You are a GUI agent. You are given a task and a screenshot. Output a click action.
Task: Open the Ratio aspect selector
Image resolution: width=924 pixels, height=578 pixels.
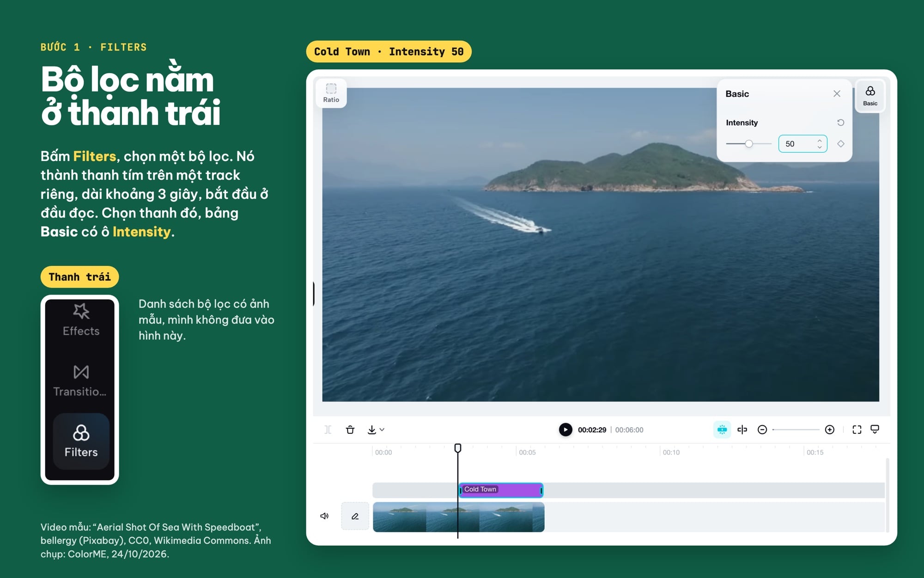(x=331, y=93)
